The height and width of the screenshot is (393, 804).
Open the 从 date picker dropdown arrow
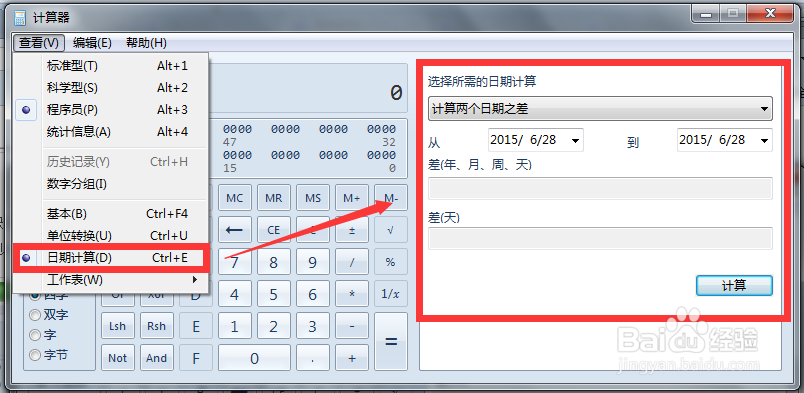[575, 140]
